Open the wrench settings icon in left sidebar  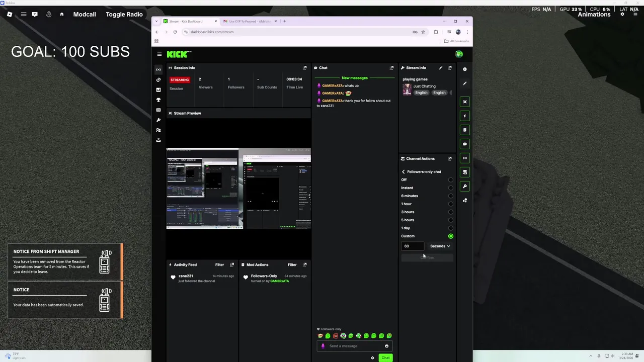click(158, 120)
